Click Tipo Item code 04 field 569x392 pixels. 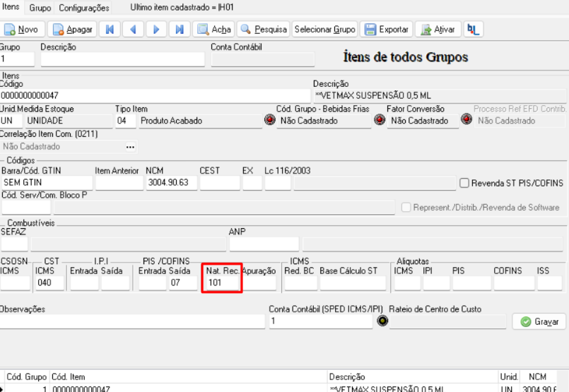[x=126, y=121]
